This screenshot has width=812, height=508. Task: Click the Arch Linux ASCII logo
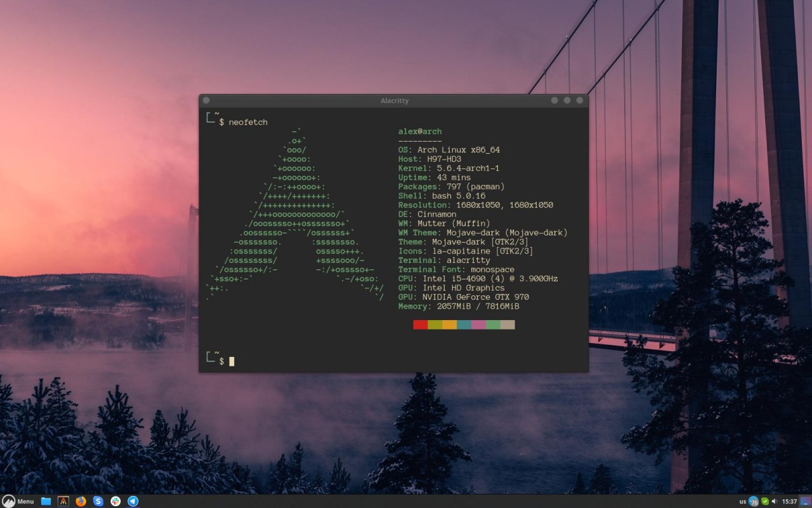295,215
